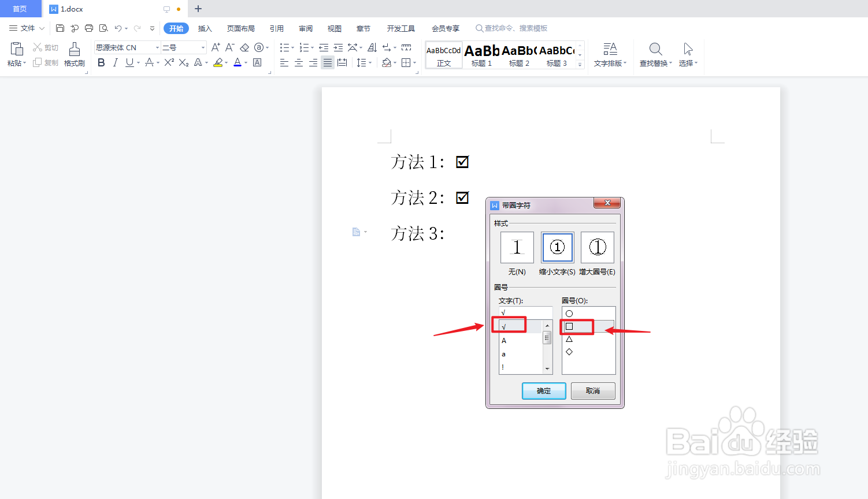
Task: Open the font name dropdown (思源宋体 CN)
Action: [157, 47]
